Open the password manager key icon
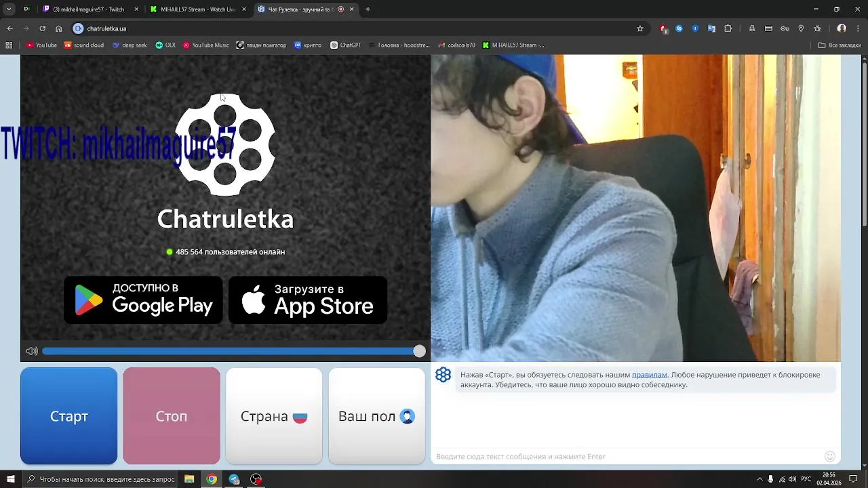The width and height of the screenshot is (868, 488). 785,28
